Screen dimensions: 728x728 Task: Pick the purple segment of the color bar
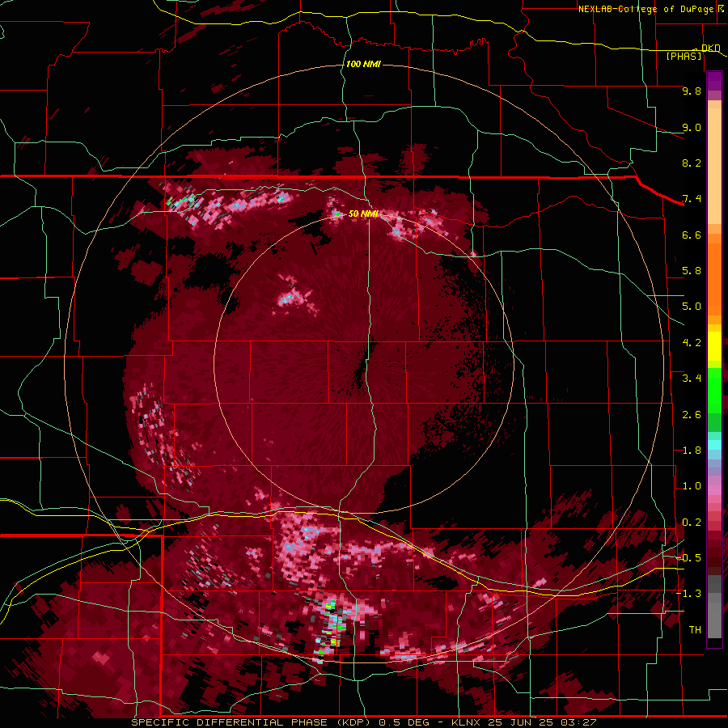coord(714,81)
